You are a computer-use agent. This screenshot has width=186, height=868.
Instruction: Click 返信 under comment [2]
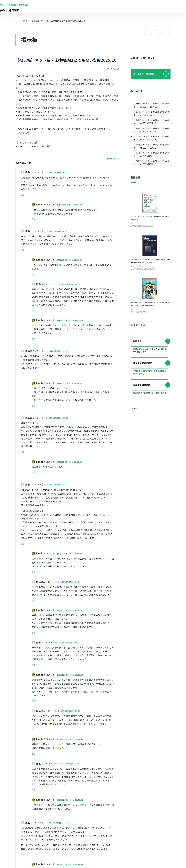coord(23,250)
